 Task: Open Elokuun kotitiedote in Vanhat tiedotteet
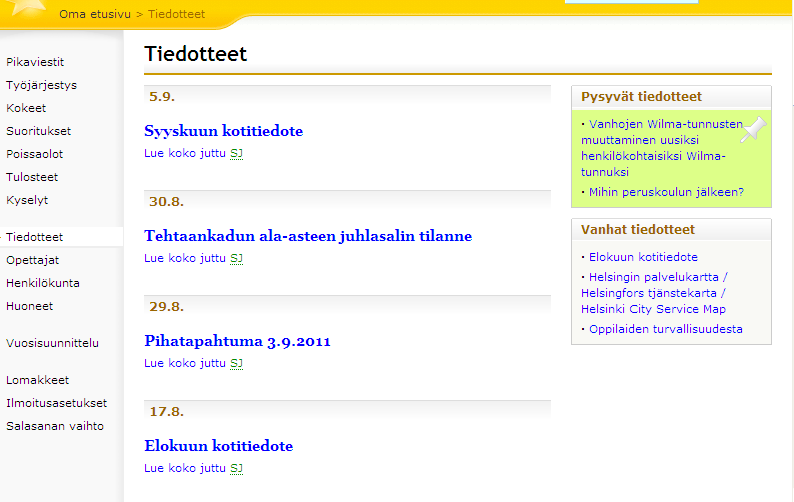pos(643,257)
